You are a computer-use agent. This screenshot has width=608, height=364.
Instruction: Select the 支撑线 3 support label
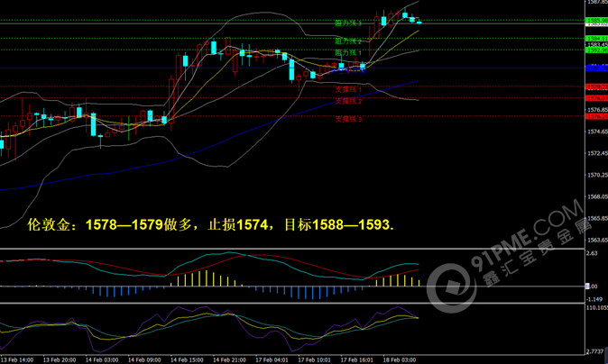click(x=348, y=118)
